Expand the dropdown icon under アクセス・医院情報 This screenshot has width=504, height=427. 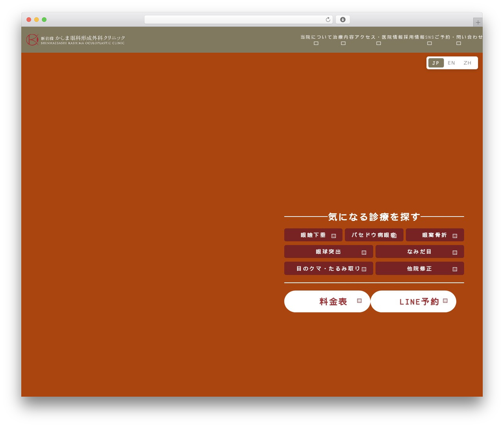(x=378, y=43)
